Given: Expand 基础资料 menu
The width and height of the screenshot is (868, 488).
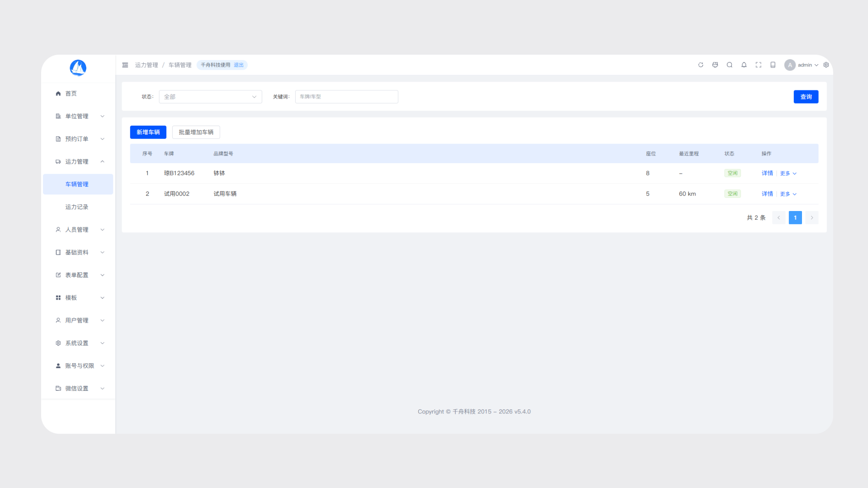Looking at the screenshot, I should point(78,252).
